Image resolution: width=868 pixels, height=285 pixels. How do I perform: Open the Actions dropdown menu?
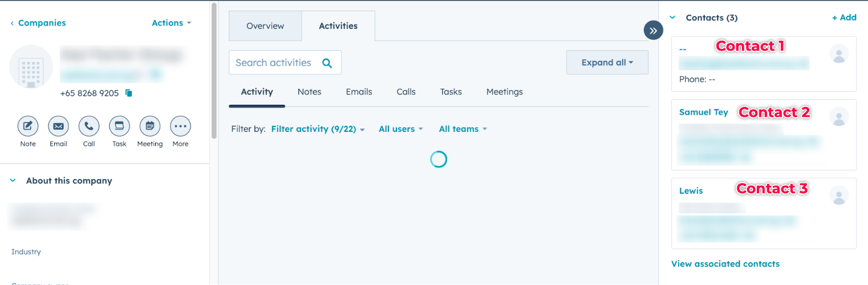pos(171,23)
